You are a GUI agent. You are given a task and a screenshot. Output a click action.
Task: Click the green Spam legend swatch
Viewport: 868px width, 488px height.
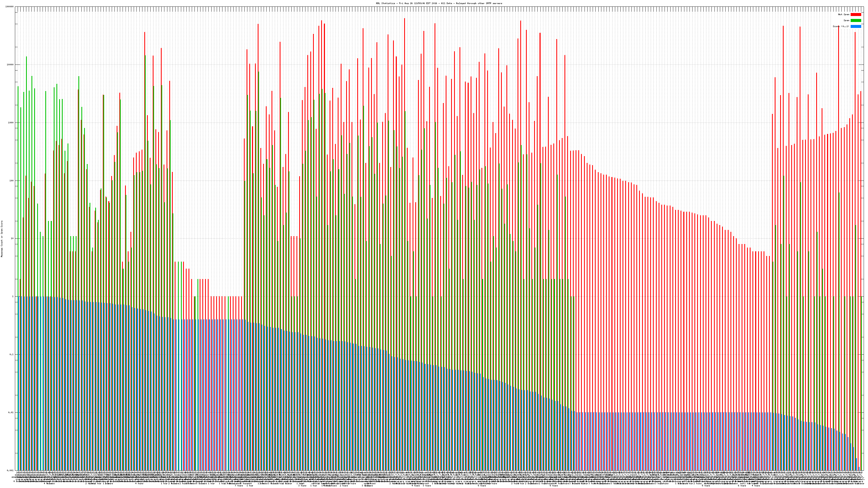856,21
